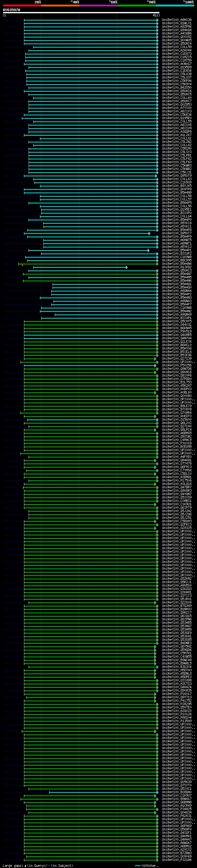The height and width of the screenshot is (868, 197).
Task: Select the UniRef100_O44031 label
Action: [176, 325]
